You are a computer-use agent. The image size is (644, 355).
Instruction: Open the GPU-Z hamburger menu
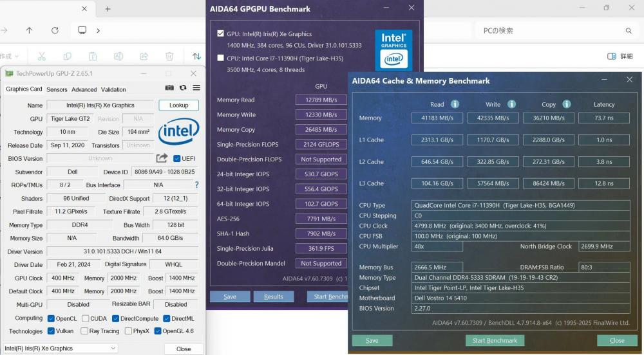(196, 87)
